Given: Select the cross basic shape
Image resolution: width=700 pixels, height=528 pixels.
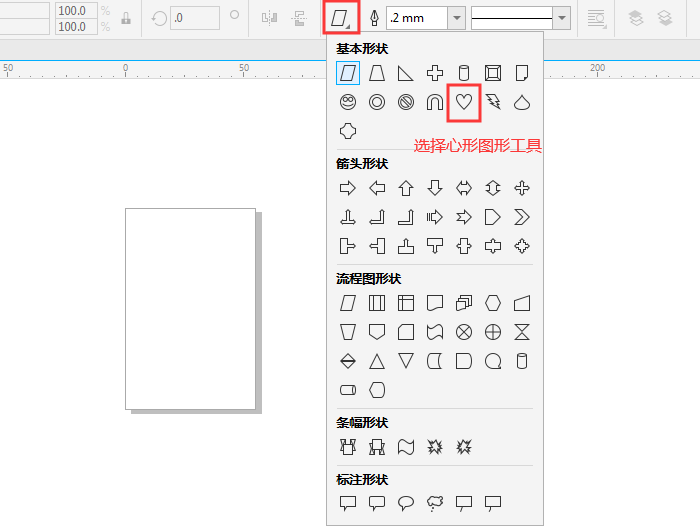Looking at the screenshot, I should pyautogui.click(x=435, y=73).
